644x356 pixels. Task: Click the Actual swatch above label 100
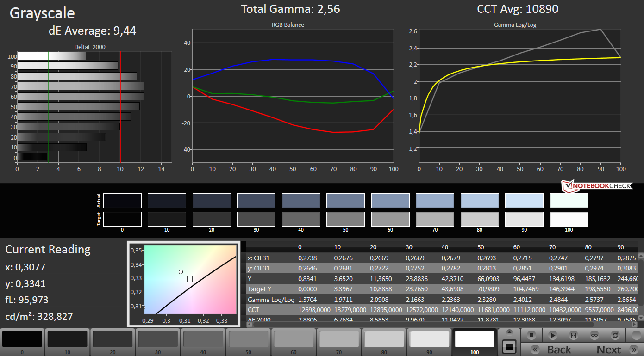[x=569, y=201]
